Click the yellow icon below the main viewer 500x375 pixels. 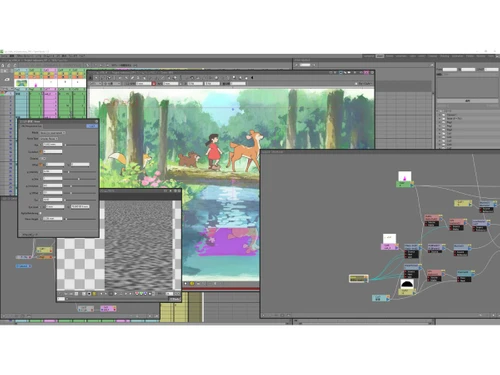(x=192, y=284)
